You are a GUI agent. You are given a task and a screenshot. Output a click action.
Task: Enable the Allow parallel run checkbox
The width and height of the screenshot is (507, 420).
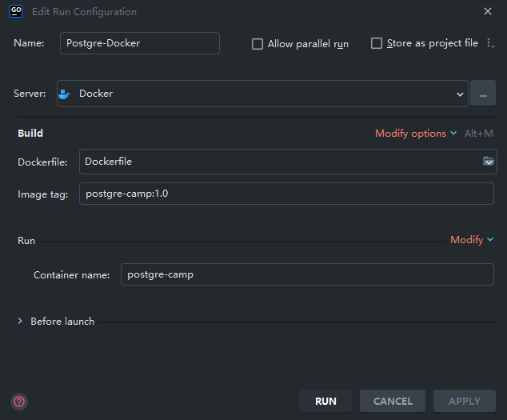click(x=257, y=44)
